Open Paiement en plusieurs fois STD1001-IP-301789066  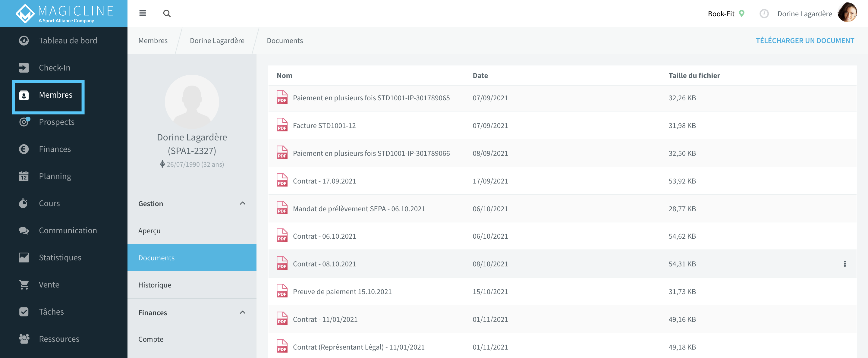click(371, 153)
